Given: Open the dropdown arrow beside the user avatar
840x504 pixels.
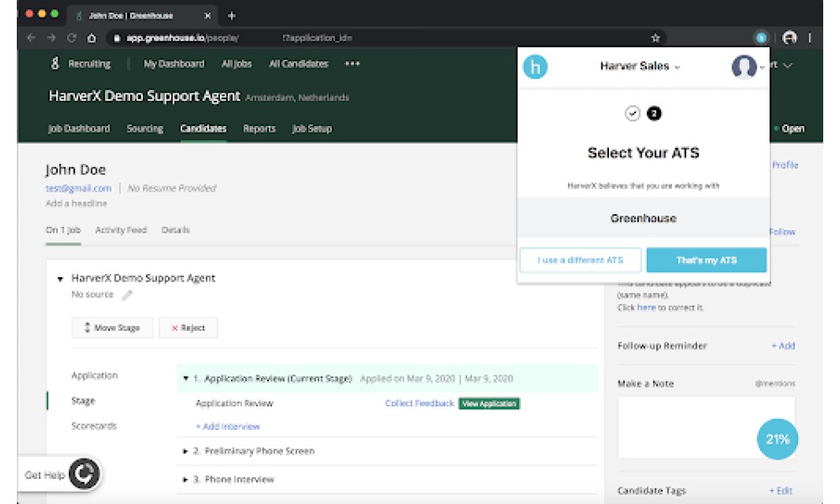Looking at the screenshot, I should (763, 67).
